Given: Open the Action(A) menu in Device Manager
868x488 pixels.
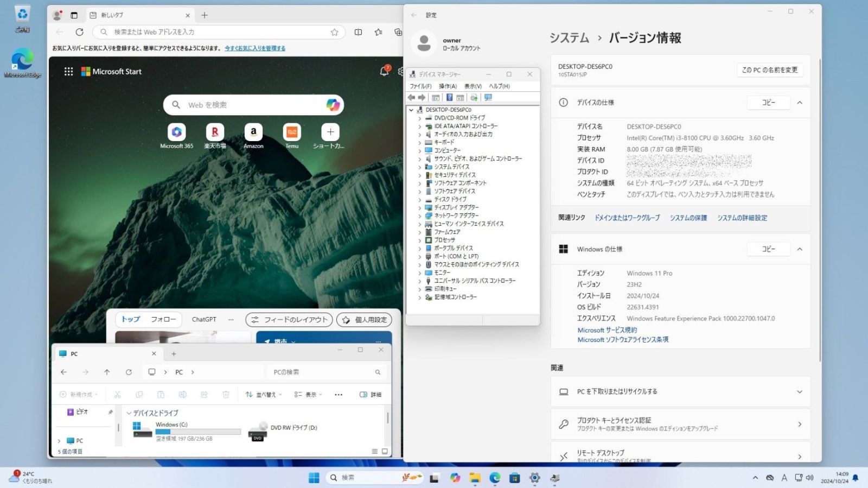Looking at the screenshot, I should tap(448, 86).
